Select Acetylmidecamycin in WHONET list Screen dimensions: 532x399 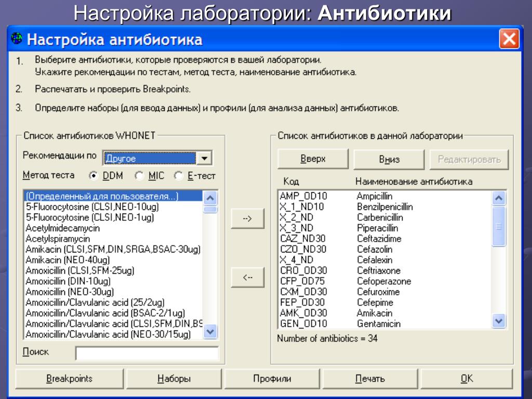(x=113, y=228)
